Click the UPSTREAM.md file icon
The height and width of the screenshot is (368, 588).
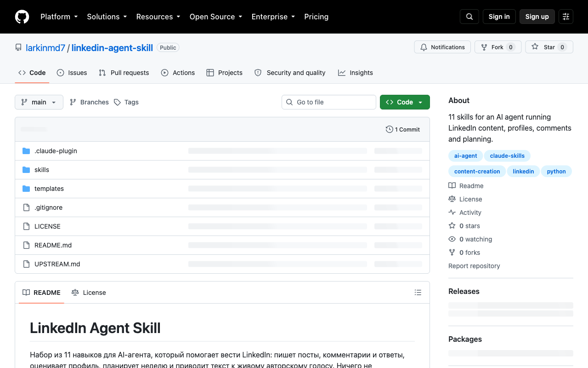26,264
